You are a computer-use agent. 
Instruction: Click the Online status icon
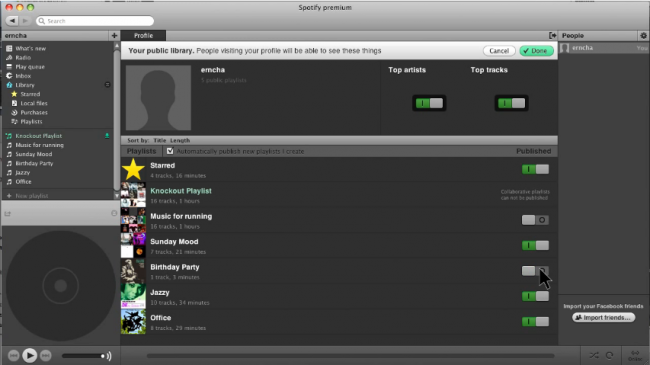coord(635,355)
